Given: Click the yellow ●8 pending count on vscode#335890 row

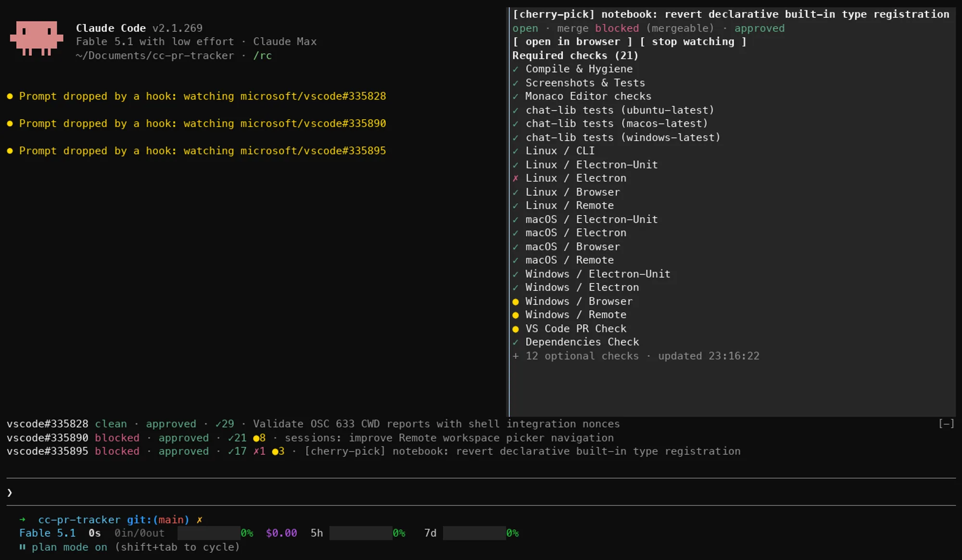Looking at the screenshot, I should (x=259, y=438).
